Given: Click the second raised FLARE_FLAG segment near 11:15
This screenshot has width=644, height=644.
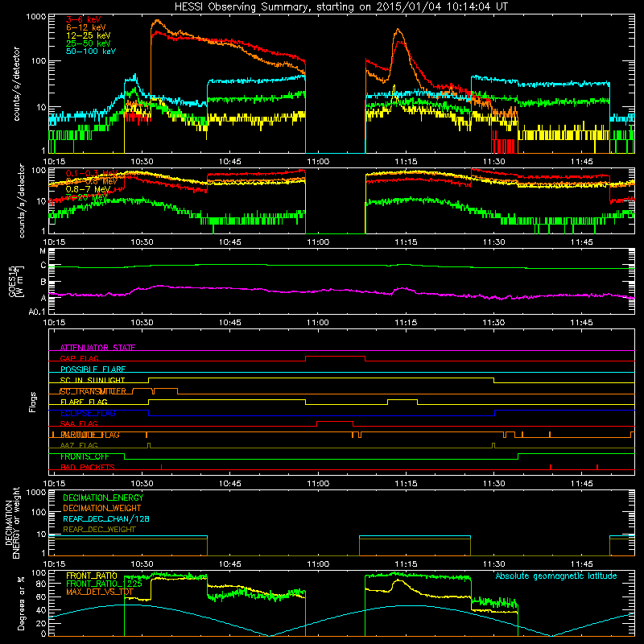Looking at the screenshot, I should [x=402, y=399].
